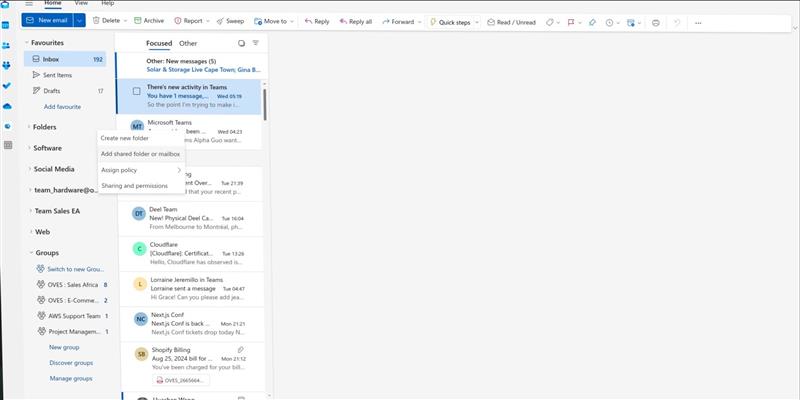800x400 pixels.
Task: Click the Undo arrow icon
Action: pos(677,22)
